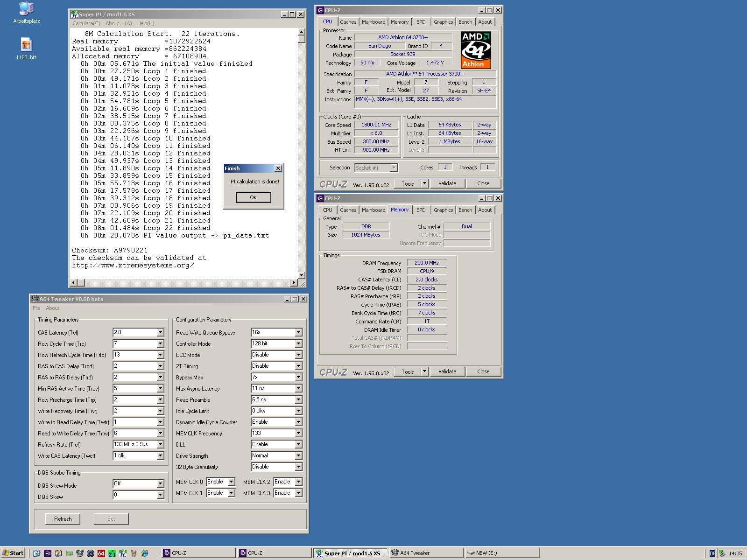747x560 pixels.
Task: Launch Internet Explorer from quick launch
Action: coord(145,553)
